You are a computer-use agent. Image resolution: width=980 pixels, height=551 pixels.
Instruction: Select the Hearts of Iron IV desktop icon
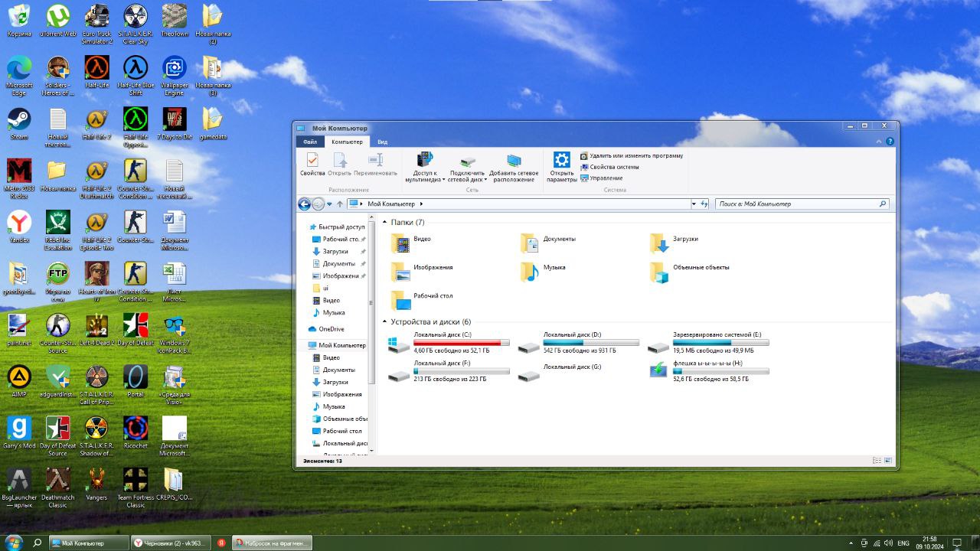(96, 282)
